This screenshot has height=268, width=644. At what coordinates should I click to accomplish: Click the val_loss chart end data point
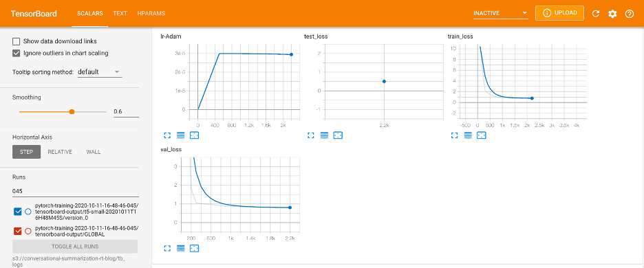point(290,208)
